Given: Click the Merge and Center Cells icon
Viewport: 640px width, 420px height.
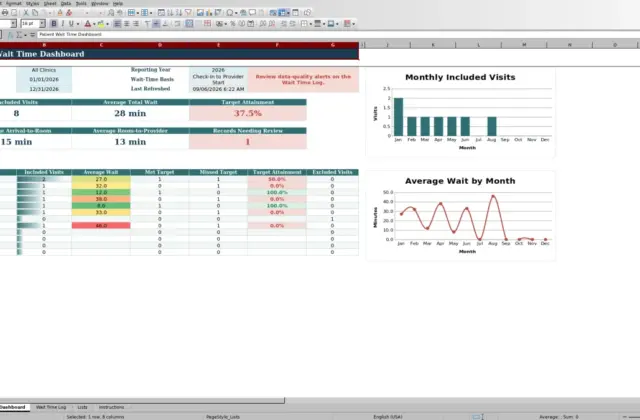Looking at the screenshot, I should point(189,24).
